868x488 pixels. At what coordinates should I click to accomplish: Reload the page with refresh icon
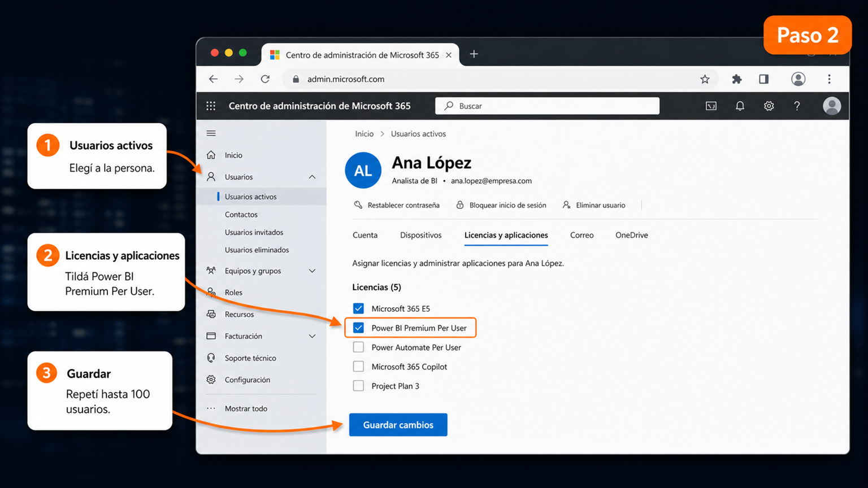tap(265, 79)
